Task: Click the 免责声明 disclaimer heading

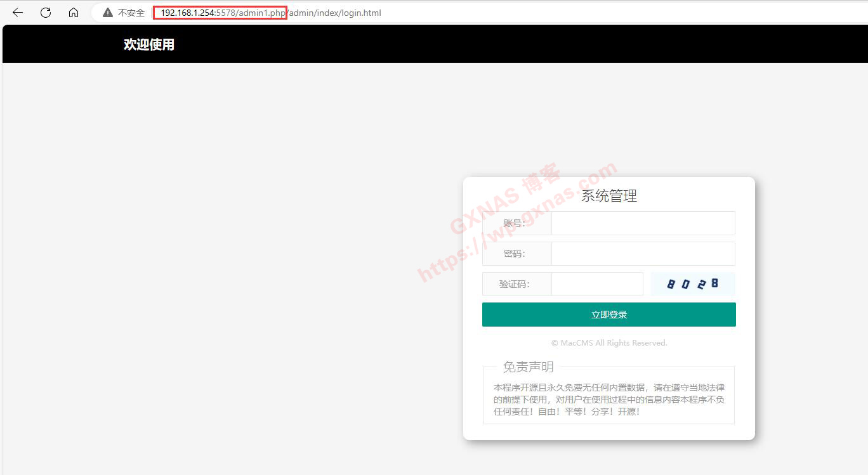Action: 528,367
